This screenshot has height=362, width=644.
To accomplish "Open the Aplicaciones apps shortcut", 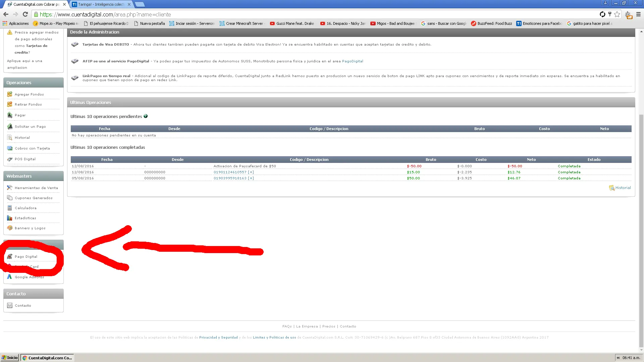I will tap(16, 23).
